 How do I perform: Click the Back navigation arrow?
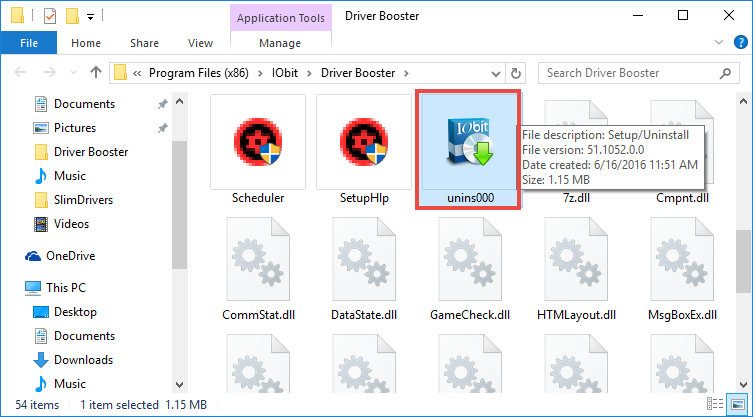pos(20,73)
